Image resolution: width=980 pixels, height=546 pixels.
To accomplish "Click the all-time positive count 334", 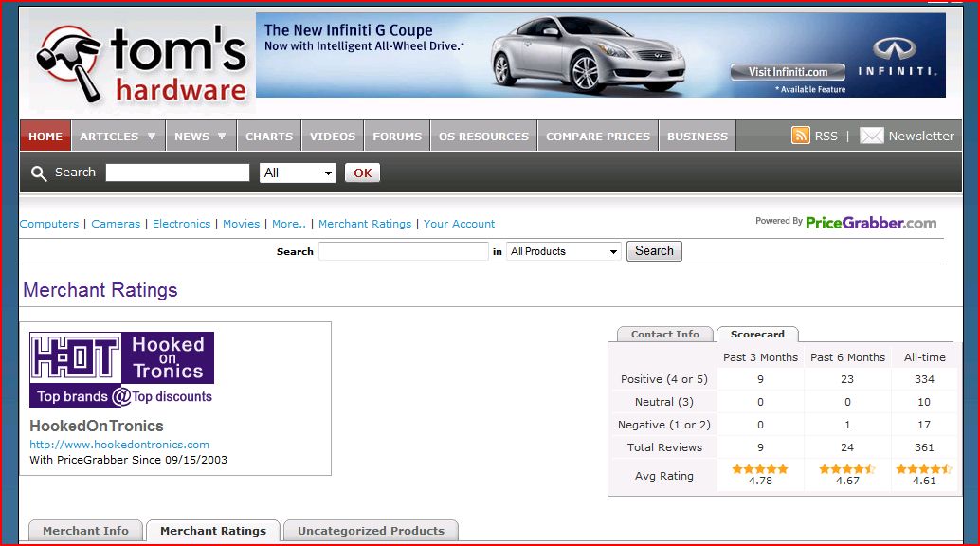I will click(924, 379).
